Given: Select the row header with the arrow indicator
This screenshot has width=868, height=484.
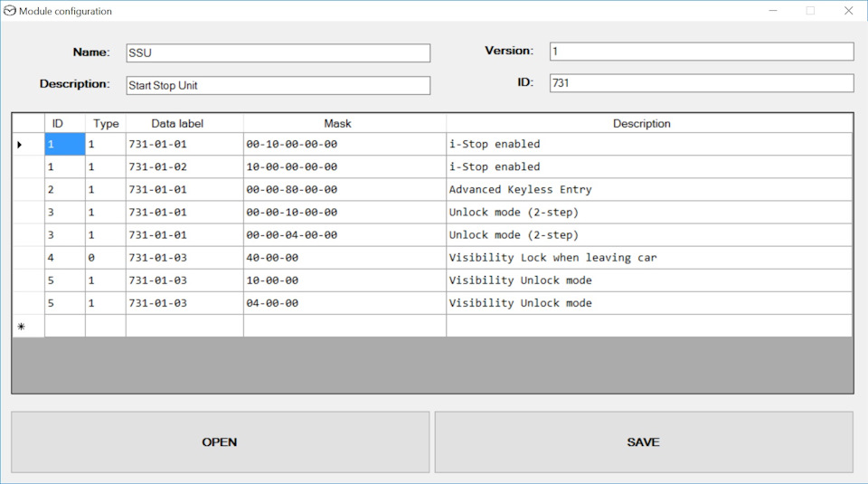Looking at the screenshot, I should 28,144.
